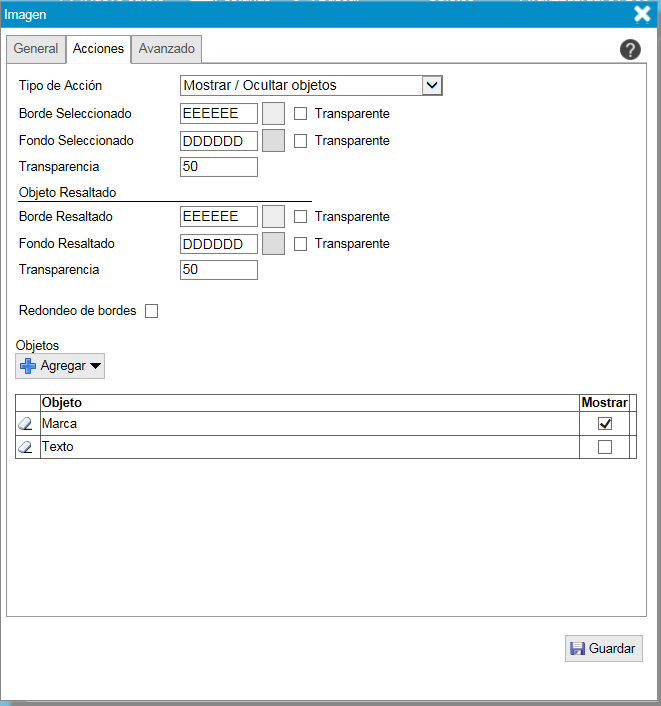This screenshot has height=706, width=661.
Task: Click the Borde Resaltado hex color field
Action: point(219,217)
